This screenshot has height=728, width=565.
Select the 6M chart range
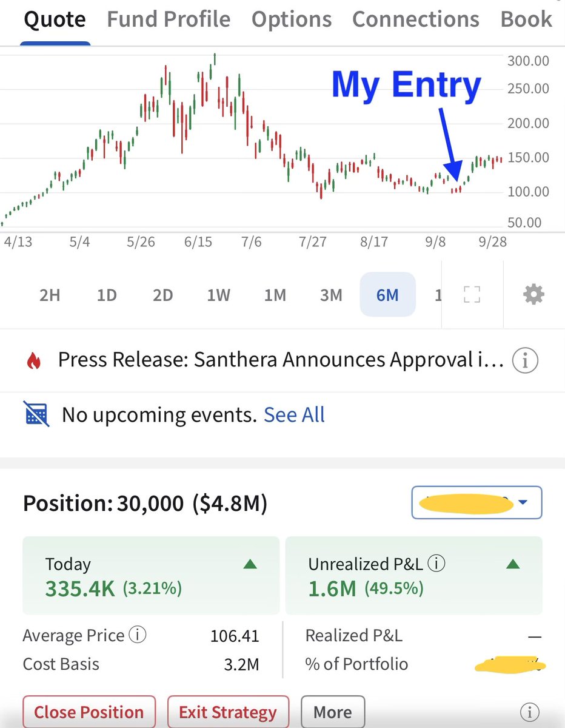(387, 295)
